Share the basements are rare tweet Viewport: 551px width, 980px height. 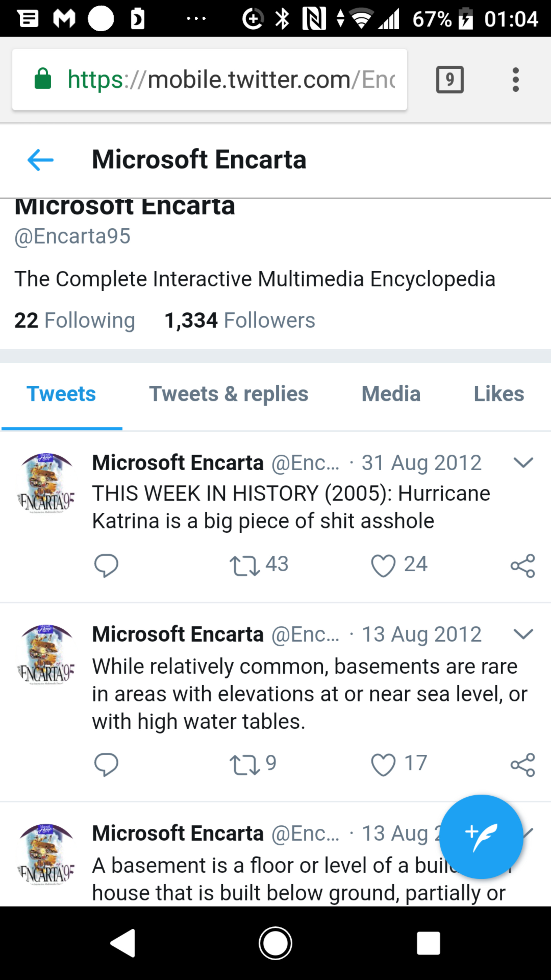pyautogui.click(x=522, y=764)
